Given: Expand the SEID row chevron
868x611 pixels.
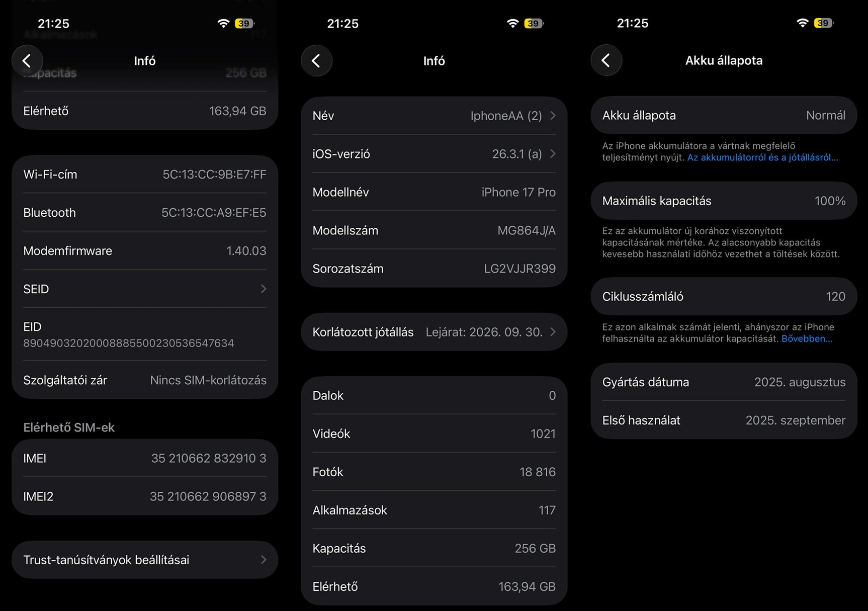Looking at the screenshot, I should tap(264, 289).
